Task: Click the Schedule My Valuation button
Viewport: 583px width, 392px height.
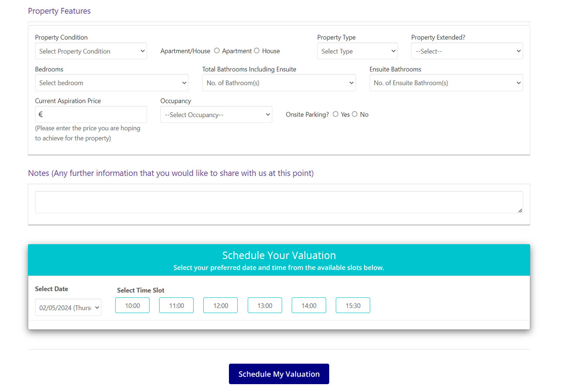Action: click(x=279, y=374)
